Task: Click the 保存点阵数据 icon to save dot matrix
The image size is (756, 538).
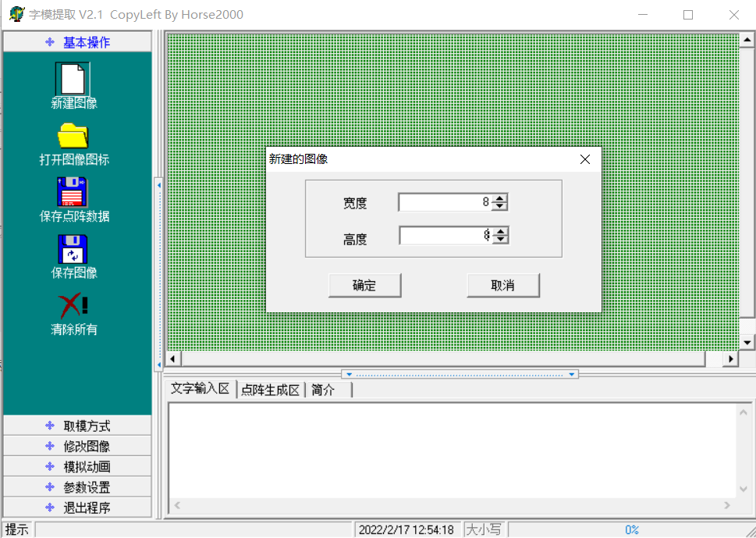Action: pyautogui.click(x=74, y=194)
